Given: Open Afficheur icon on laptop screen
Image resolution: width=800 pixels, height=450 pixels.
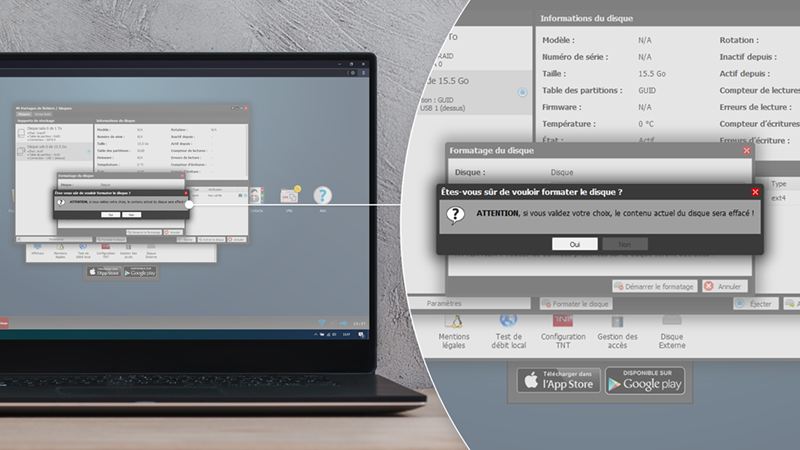Looking at the screenshot, I should [x=38, y=250].
